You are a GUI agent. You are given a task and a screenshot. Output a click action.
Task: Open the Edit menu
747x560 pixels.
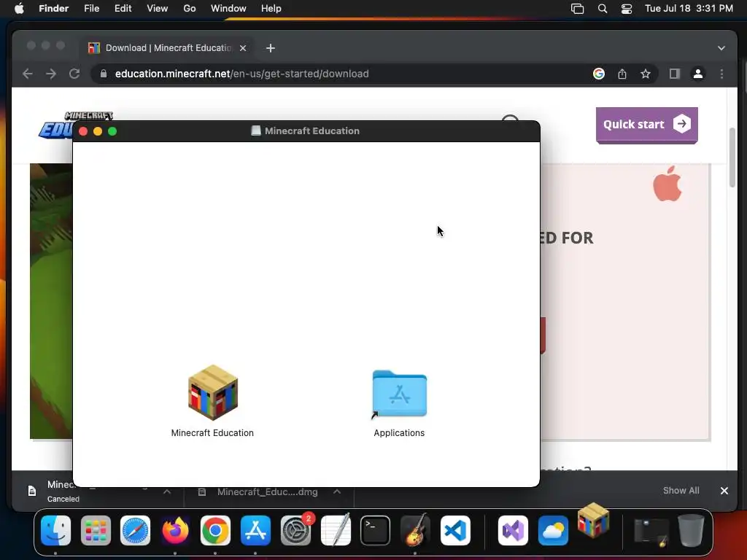(x=123, y=9)
